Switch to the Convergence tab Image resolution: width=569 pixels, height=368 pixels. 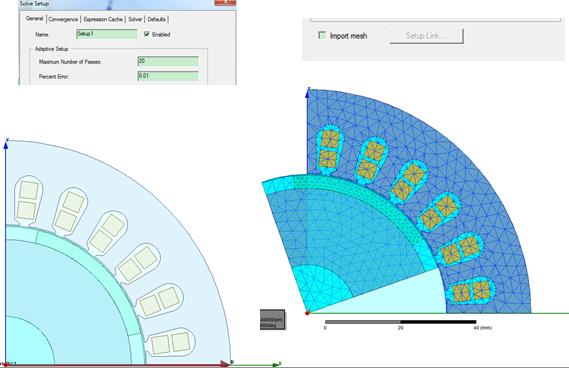[x=63, y=19]
